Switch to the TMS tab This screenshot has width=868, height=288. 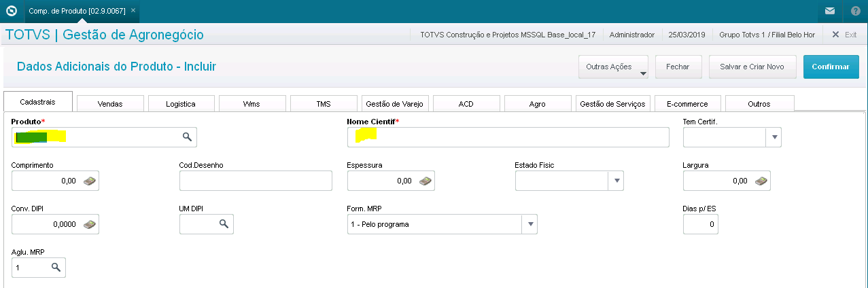pos(324,104)
